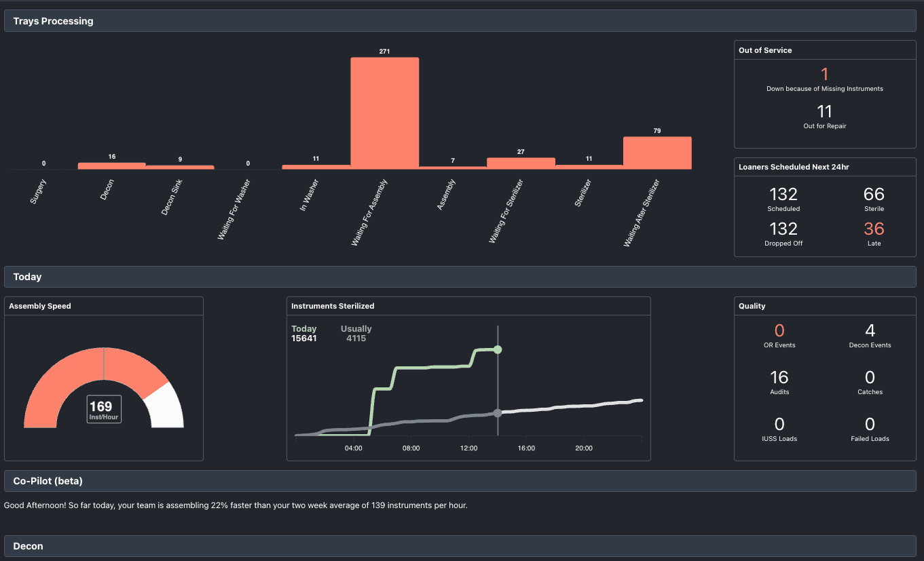This screenshot has height=561, width=924.
Task: Select the Co-Pilot (beta) section header
Action: pos(460,481)
